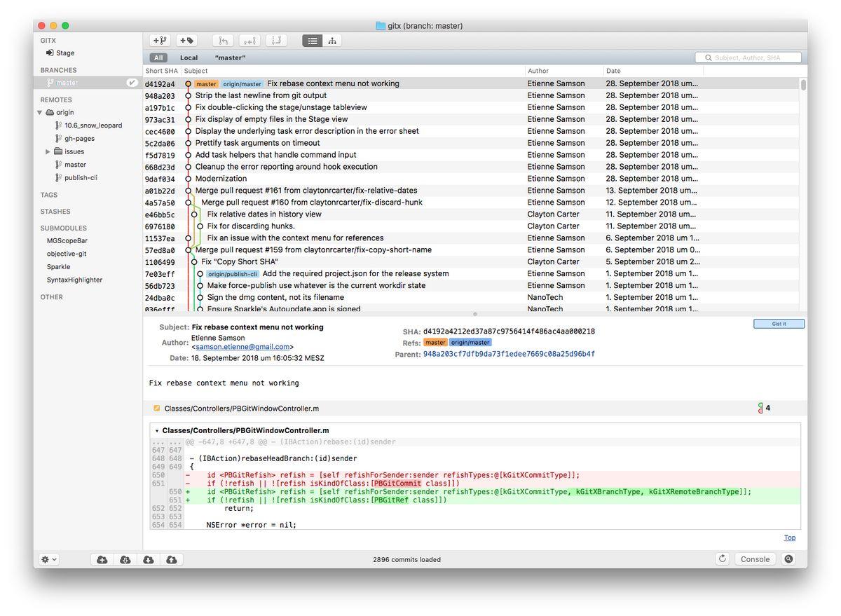This screenshot has width=841, height=616.
Task: Focus the Subject, Author, SHA search field
Action: pos(748,58)
